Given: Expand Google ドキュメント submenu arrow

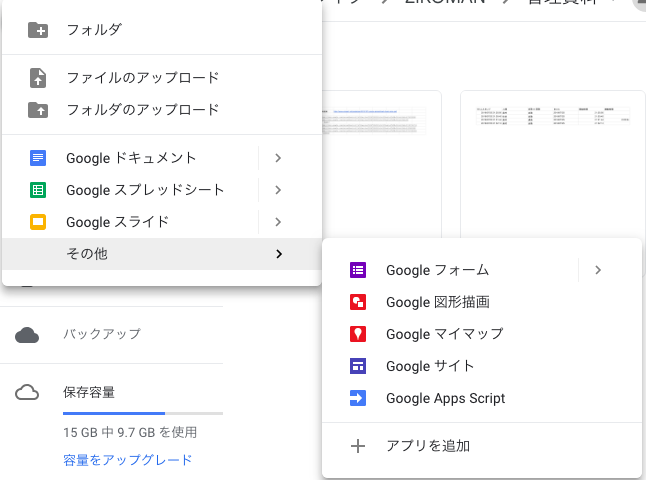Looking at the screenshot, I should [278, 158].
